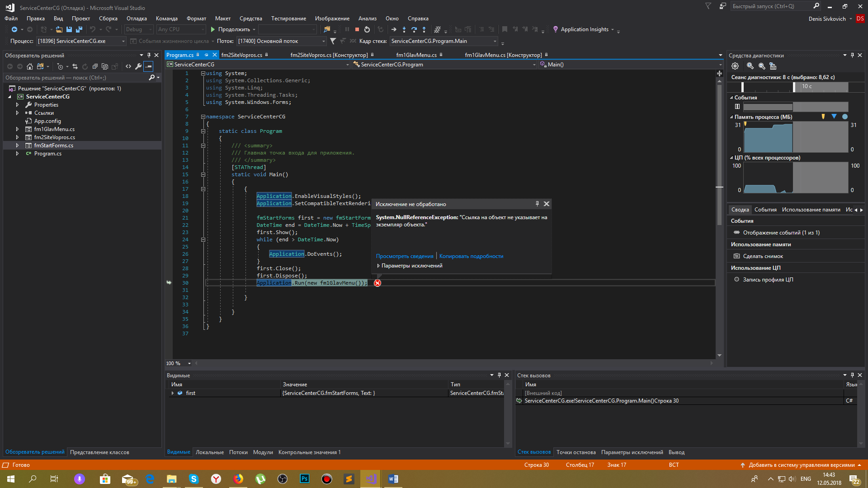
Task: View Code icon in Solution Explorer
Action: tap(128, 66)
